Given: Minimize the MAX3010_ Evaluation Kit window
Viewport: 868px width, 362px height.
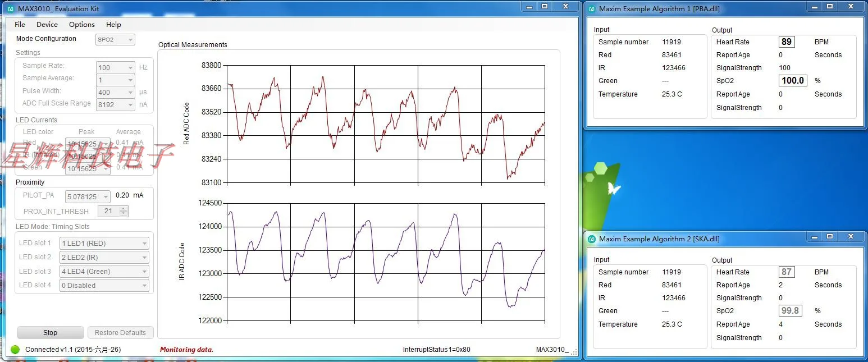Looking at the screenshot, I should (529, 6).
